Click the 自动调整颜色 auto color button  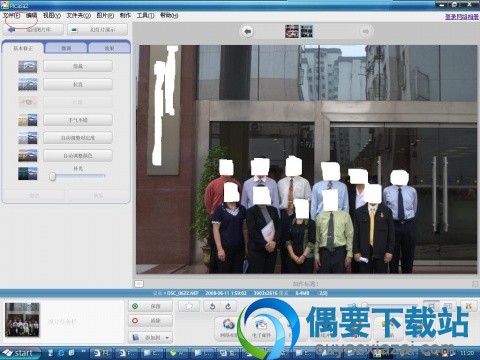78,156
